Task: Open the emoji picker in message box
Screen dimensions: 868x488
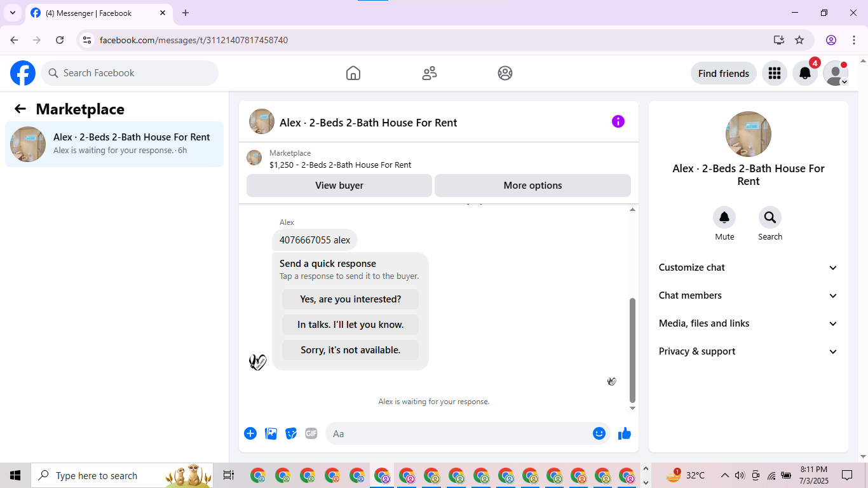Action: point(599,433)
